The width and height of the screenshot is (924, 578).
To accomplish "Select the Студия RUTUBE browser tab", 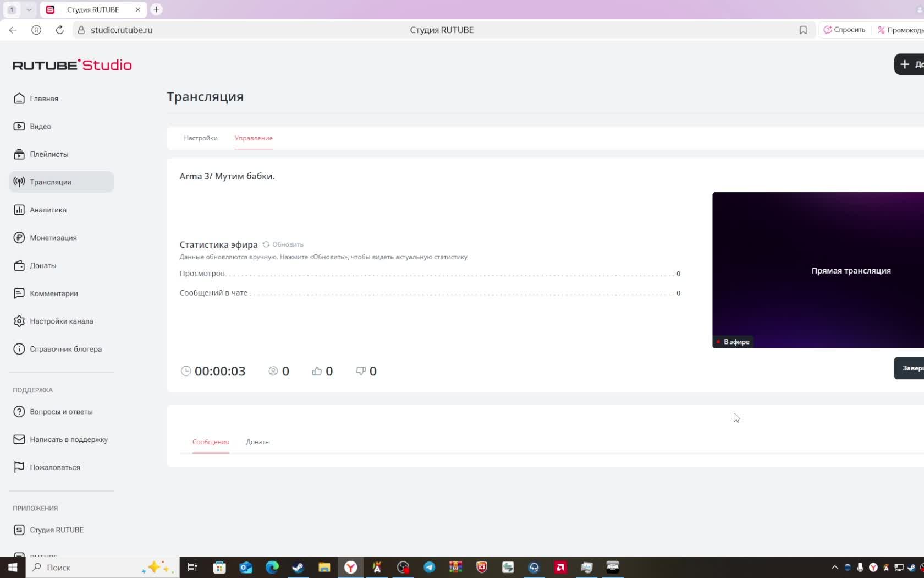I will point(92,9).
